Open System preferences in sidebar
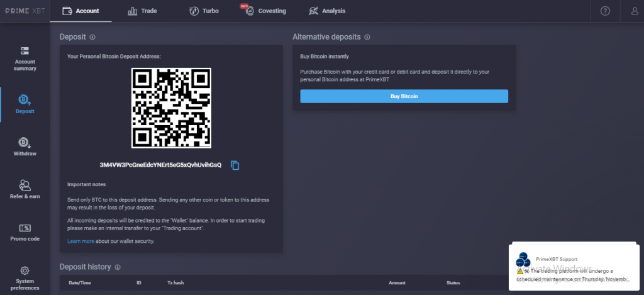Image resolution: width=644 pixels, height=295 pixels. [25, 278]
